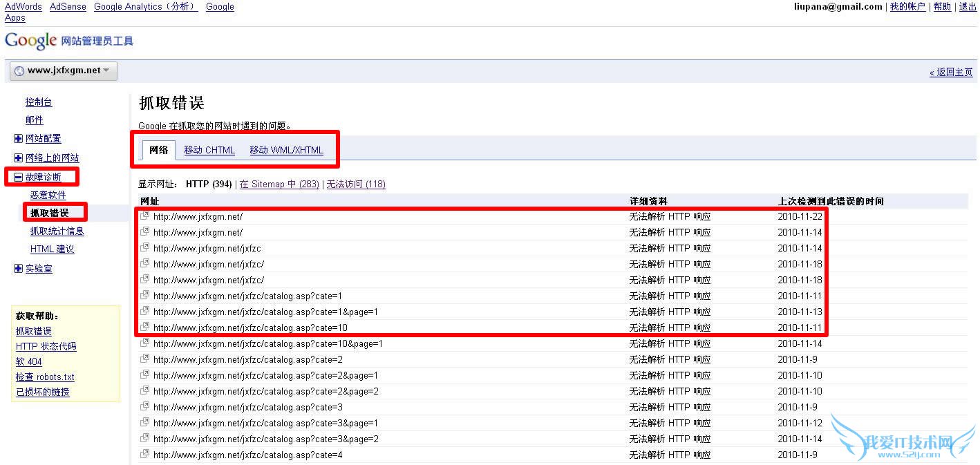Filter by 在 Sitemap 中 (283)
The image size is (980, 465).
pyautogui.click(x=279, y=184)
